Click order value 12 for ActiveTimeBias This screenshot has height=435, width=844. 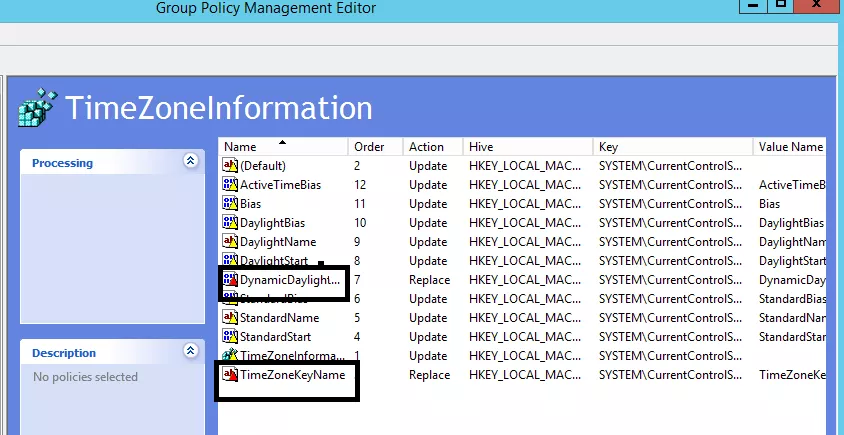click(360, 185)
